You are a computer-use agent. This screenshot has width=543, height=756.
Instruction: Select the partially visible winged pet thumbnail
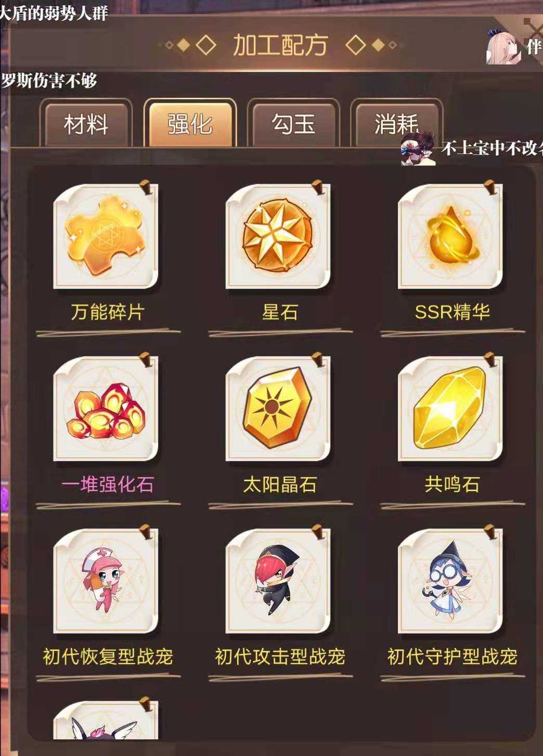pyautogui.click(x=106, y=720)
